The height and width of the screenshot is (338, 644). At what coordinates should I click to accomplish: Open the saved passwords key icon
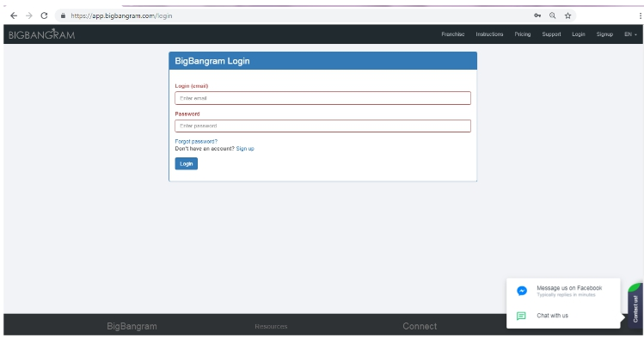[x=537, y=15]
